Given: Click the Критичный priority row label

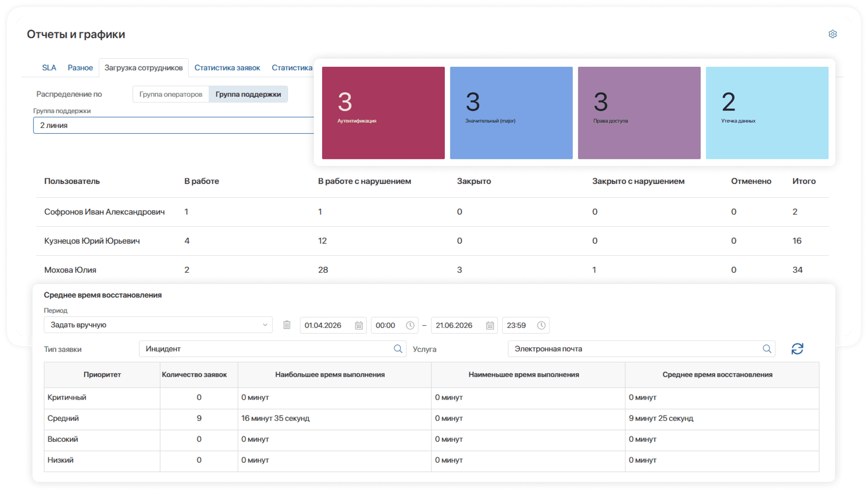Looking at the screenshot, I should [67, 397].
